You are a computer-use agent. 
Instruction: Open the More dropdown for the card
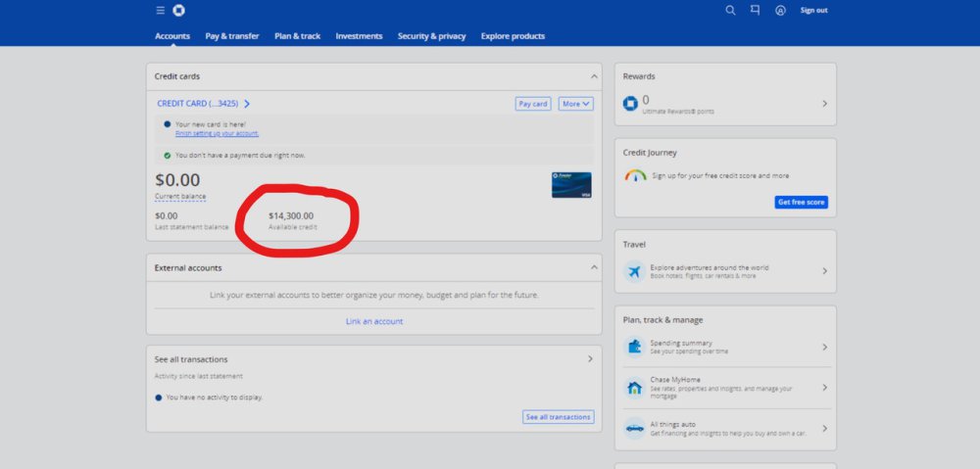click(575, 105)
